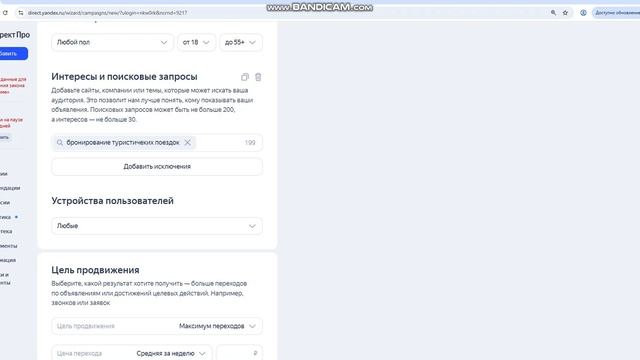Screen dimensions: 640x360
Task: Open sidebar item ending with 'тека'
Action: point(6,231)
